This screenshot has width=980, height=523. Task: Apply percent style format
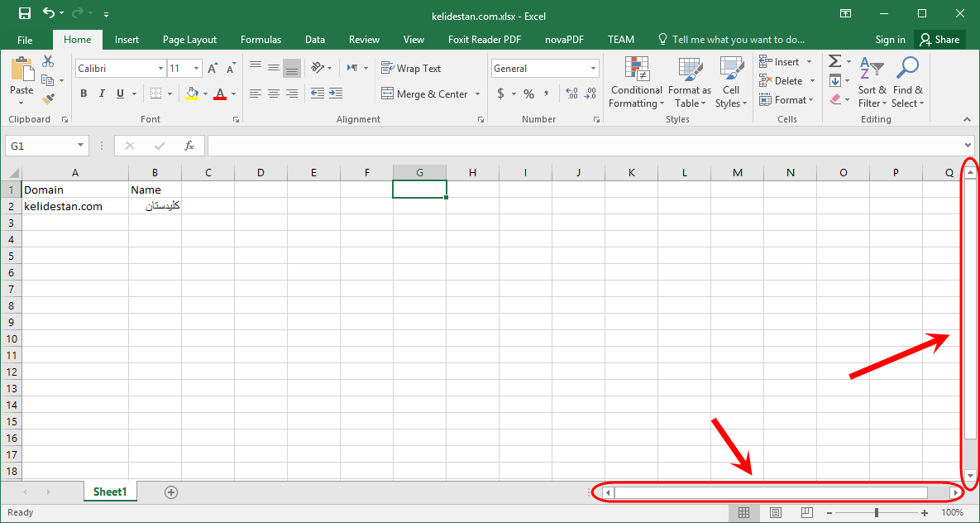click(x=528, y=94)
